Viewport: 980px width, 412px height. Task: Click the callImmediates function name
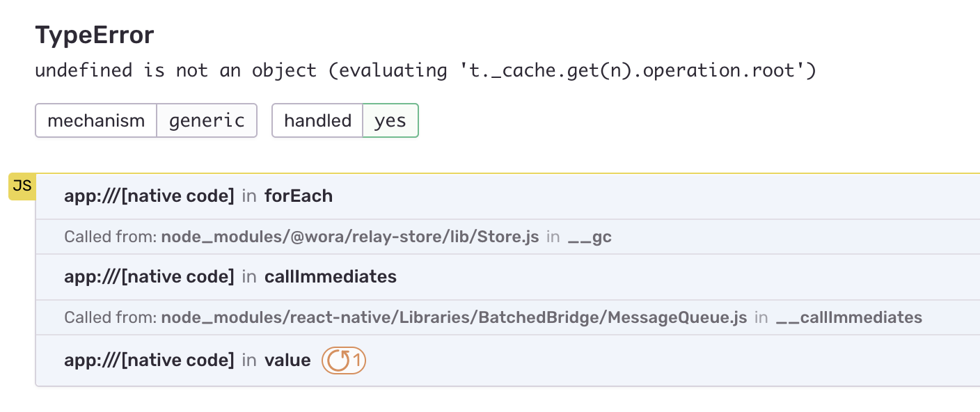coord(331,277)
